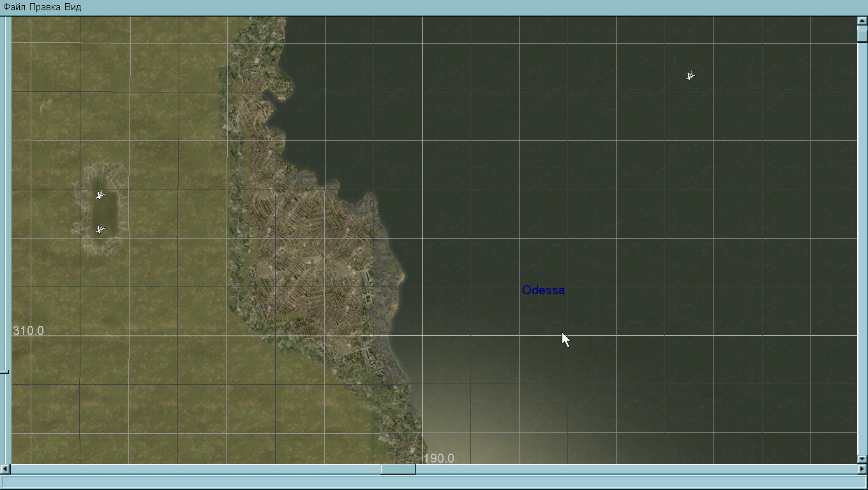The height and width of the screenshot is (490, 868).
Task: Click the slider handle on the left edge
Action: 4,371
